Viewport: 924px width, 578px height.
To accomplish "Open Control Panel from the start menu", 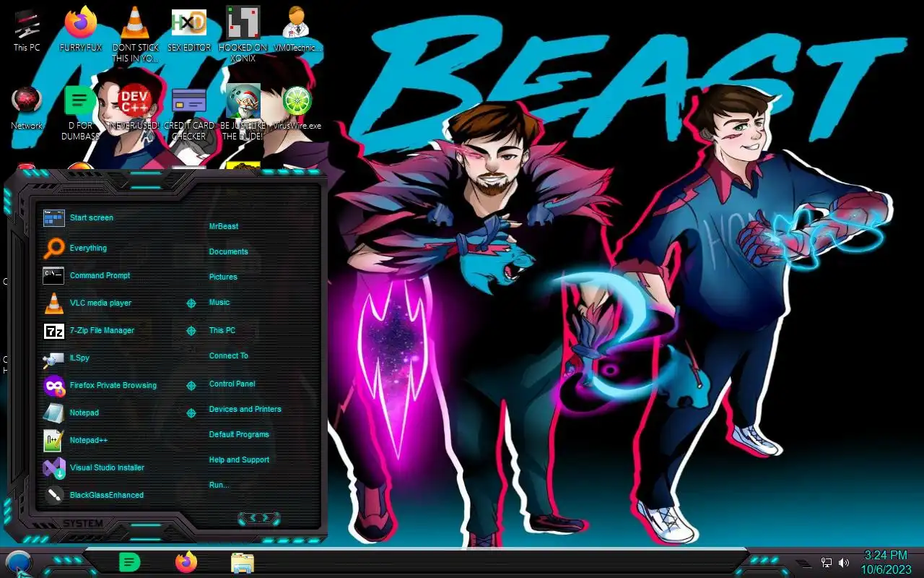I will coord(232,384).
